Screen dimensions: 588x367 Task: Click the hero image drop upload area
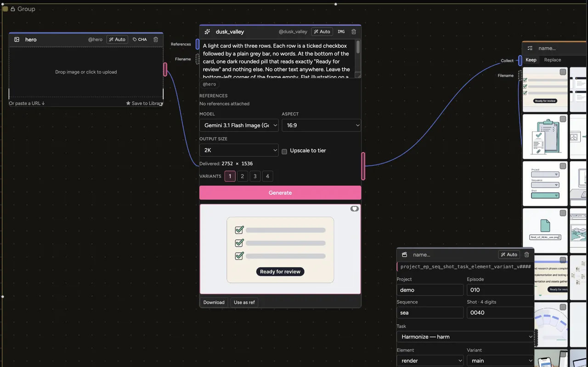click(x=86, y=72)
